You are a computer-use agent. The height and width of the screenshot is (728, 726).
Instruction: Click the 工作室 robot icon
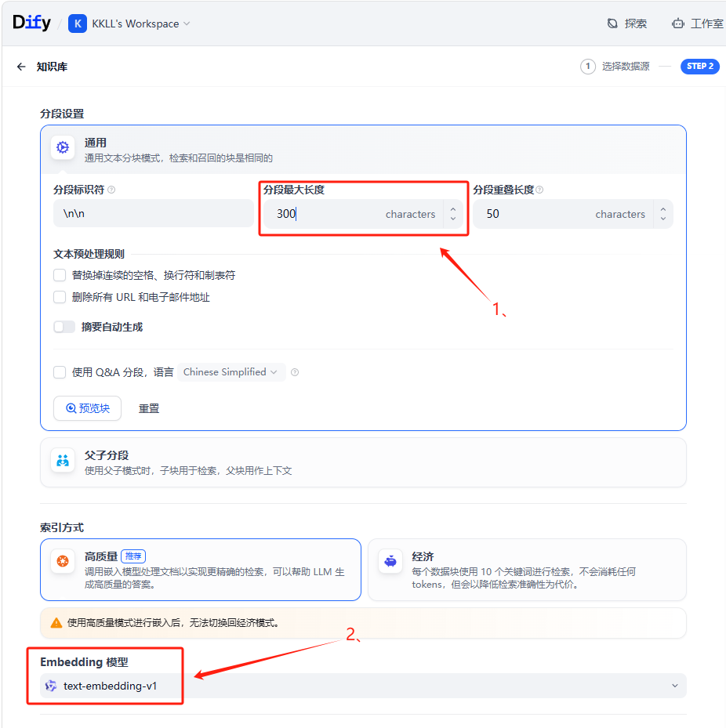[677, 24]
